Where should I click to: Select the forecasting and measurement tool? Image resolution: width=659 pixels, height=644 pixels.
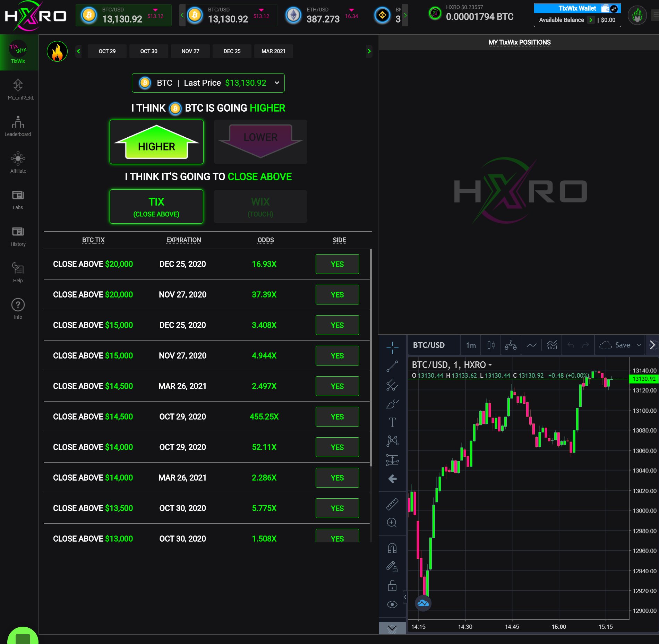(x=392, y=460)
